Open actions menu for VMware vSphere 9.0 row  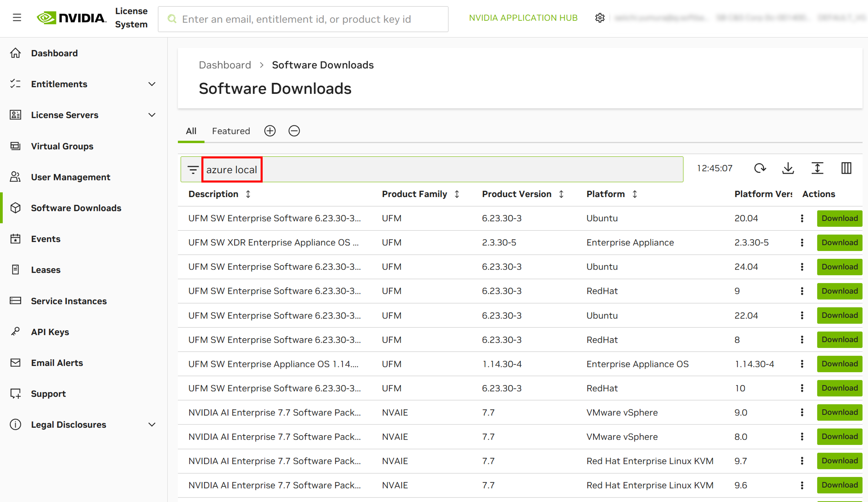802,412
